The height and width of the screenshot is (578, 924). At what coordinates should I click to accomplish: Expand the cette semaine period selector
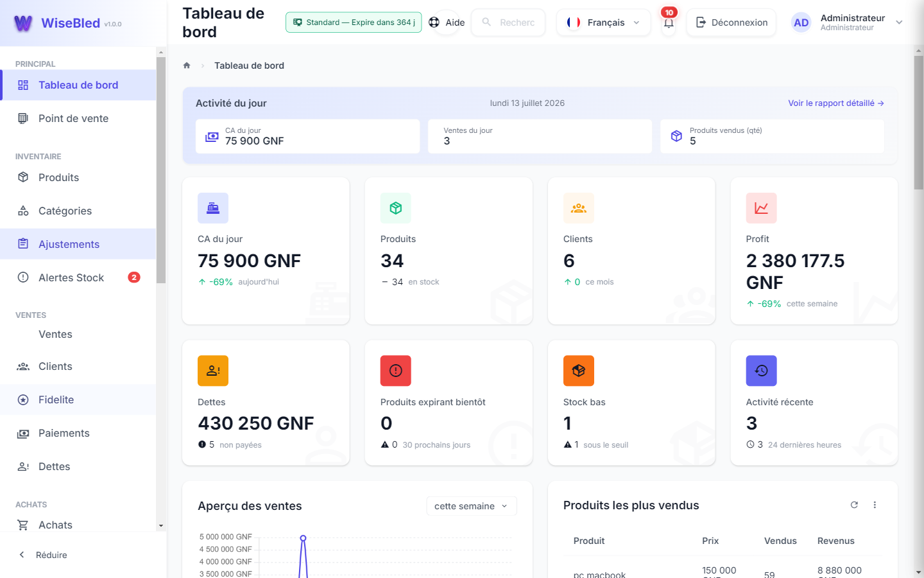point(472,506)
